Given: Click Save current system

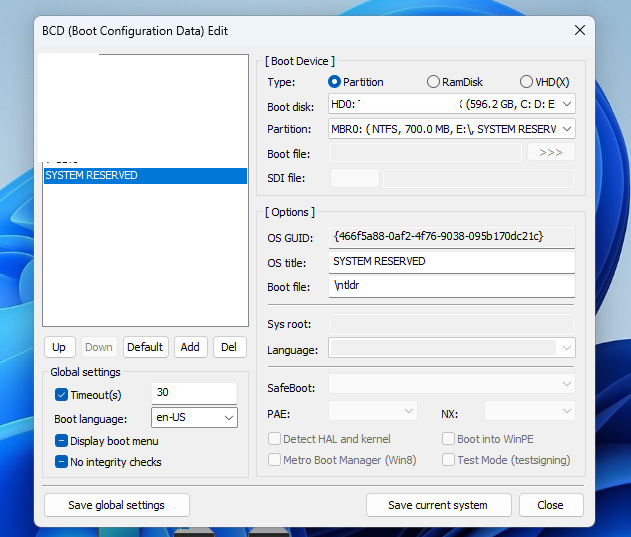Looking at the screenshot, I should pyautogui.click(x=438, y=505).
